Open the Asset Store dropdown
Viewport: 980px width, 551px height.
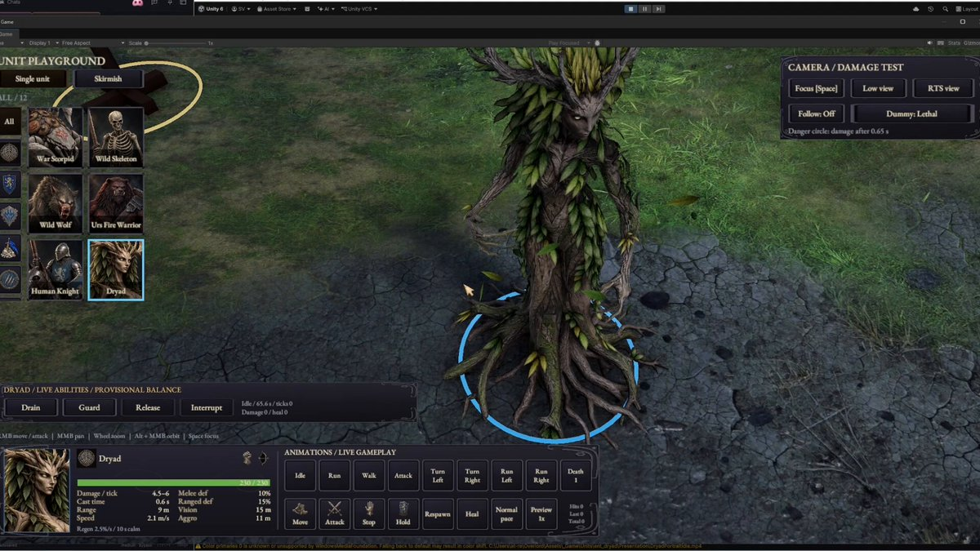click(x=276, y=9)
